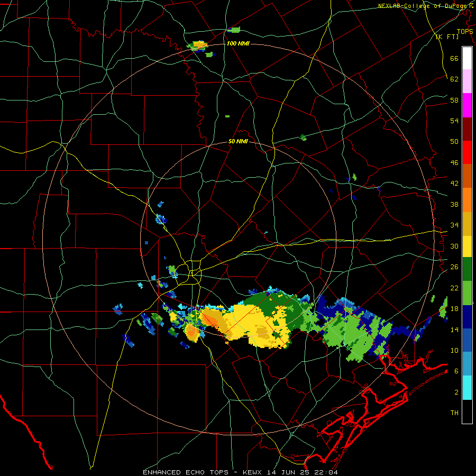Select the dark orange legend swatch
Image resolution: width=476 pixels, height=476 pixels.
tap(467, 176)
